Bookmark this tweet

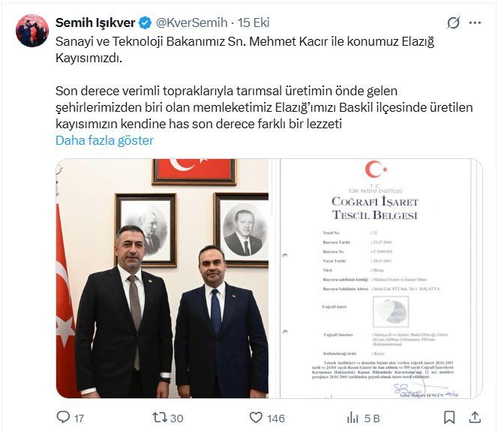click(x=449, y=418)
